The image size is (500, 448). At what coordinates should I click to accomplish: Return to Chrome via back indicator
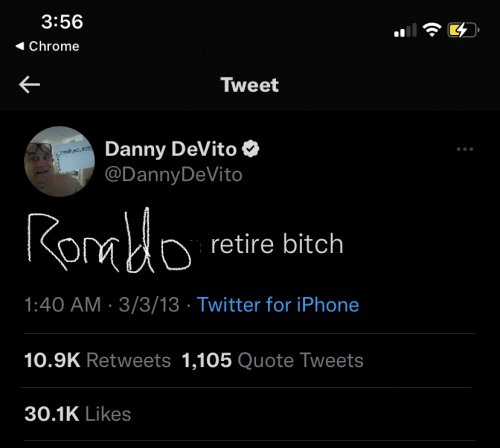[47, 46]
